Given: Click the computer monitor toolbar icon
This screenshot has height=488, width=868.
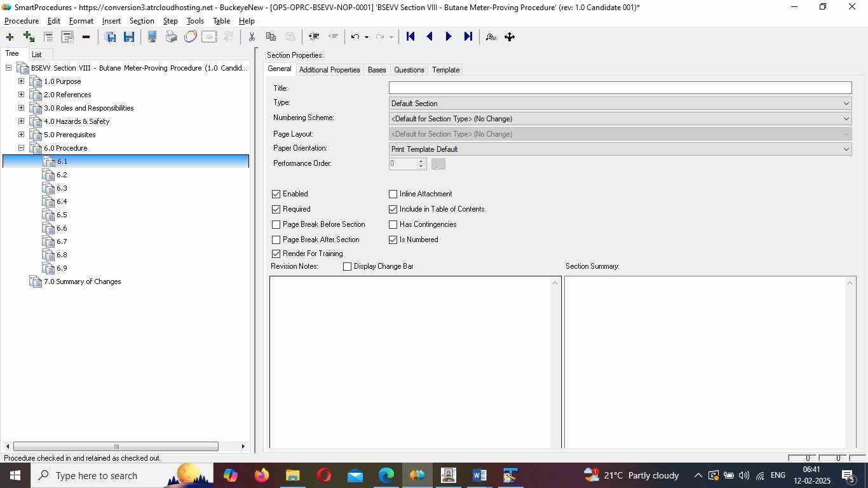Looking at the screenshot, I should click(x=152, y=37).
